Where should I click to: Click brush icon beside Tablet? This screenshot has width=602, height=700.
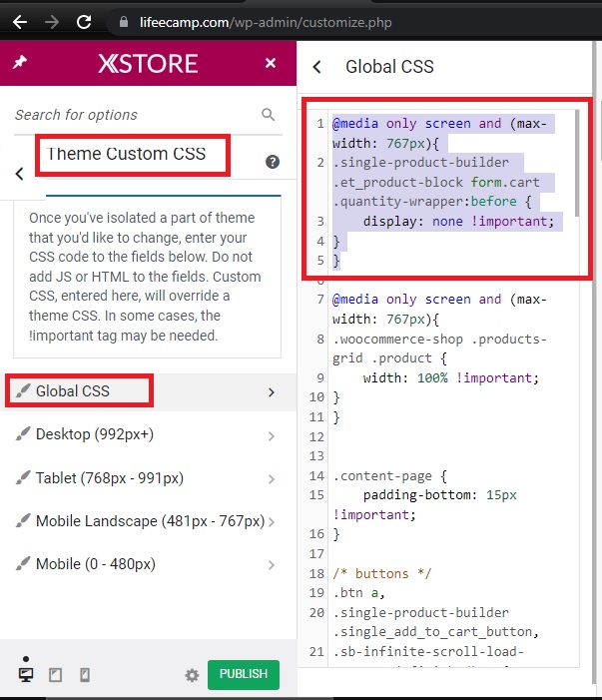(23, 477)
